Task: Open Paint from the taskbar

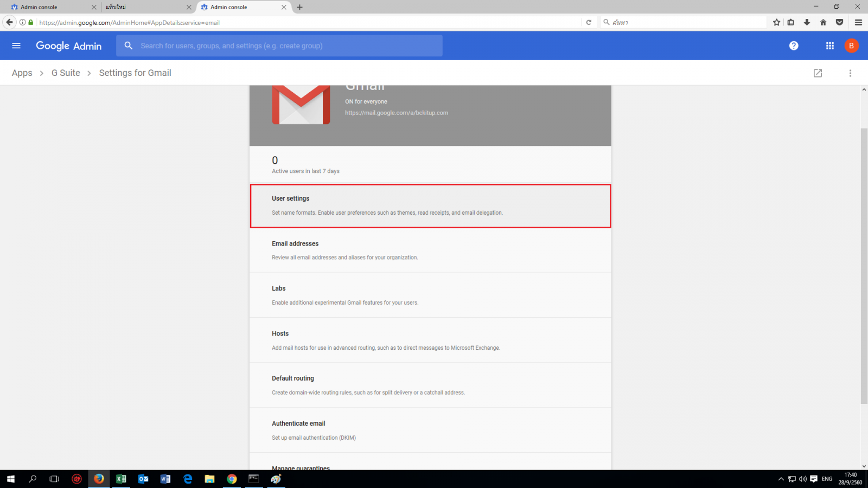Action: (276, 479)
